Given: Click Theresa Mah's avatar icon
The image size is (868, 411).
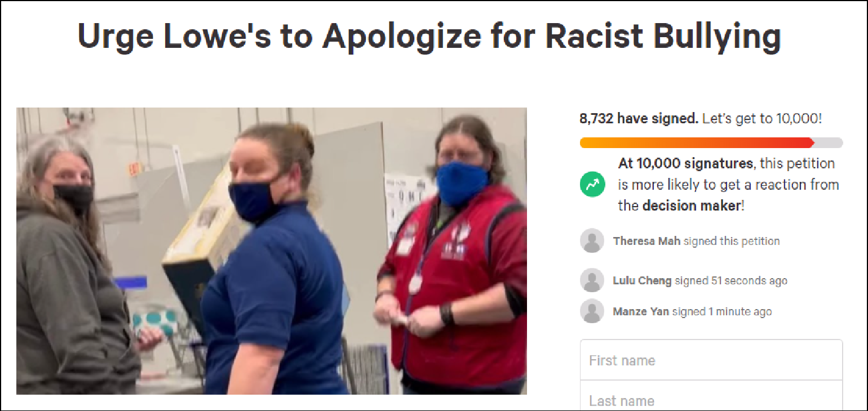Looking at the screenshot, I should click(592, 241).
